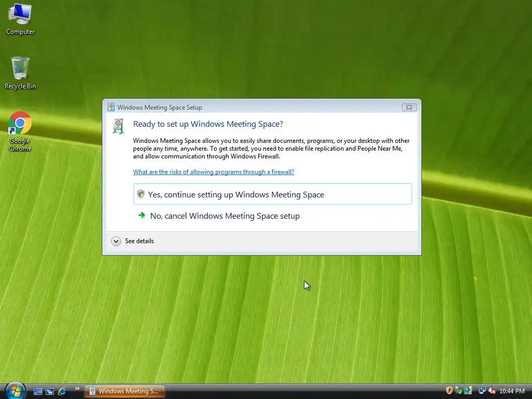532x399 pixels.
Task: Click the network connection tray icon
Action: point(482,391)
